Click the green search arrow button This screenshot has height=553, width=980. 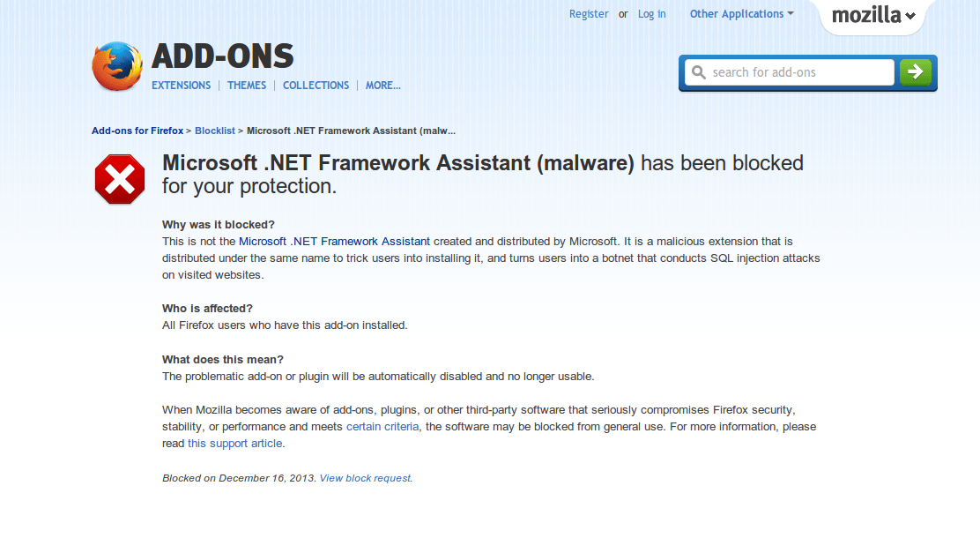point(916,72)
